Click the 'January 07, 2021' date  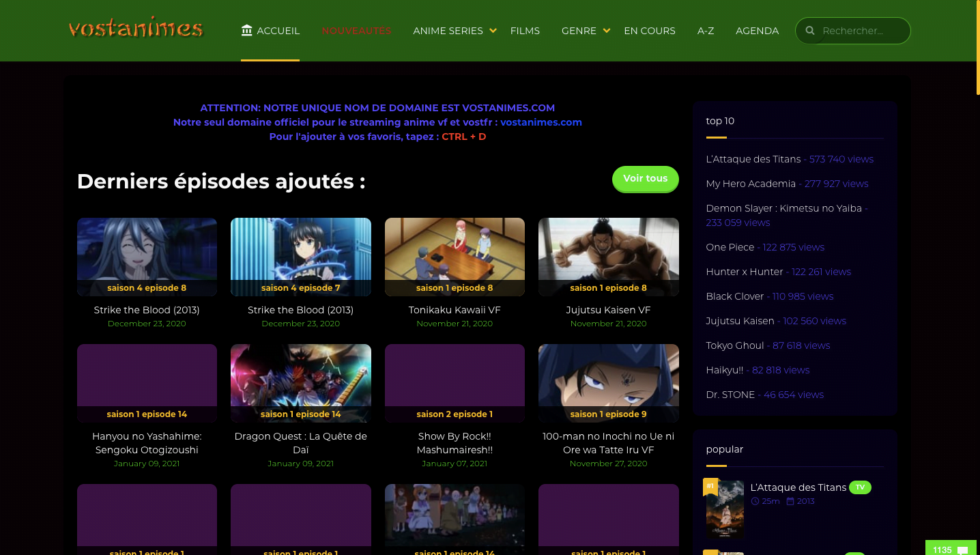455,464
